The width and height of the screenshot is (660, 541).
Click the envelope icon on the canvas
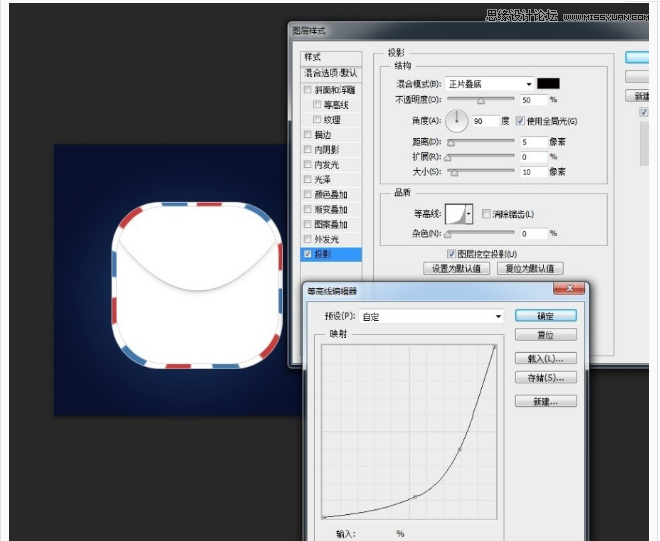[x=197, y=285]
